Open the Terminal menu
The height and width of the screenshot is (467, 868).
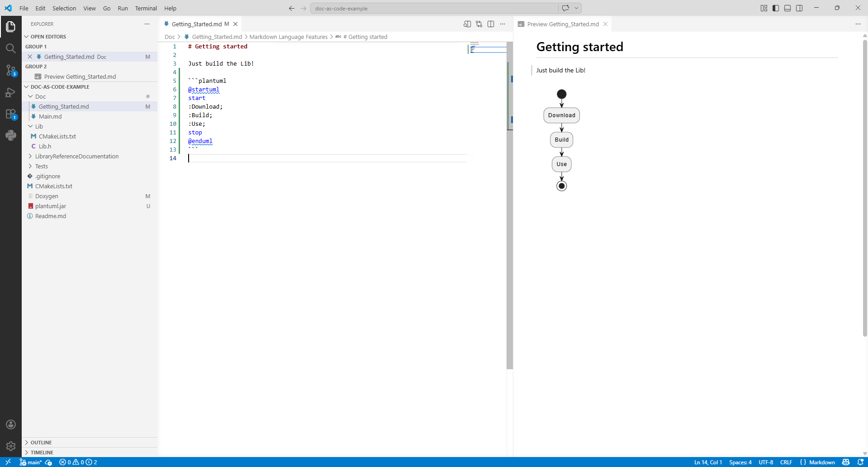pos(146,8)
